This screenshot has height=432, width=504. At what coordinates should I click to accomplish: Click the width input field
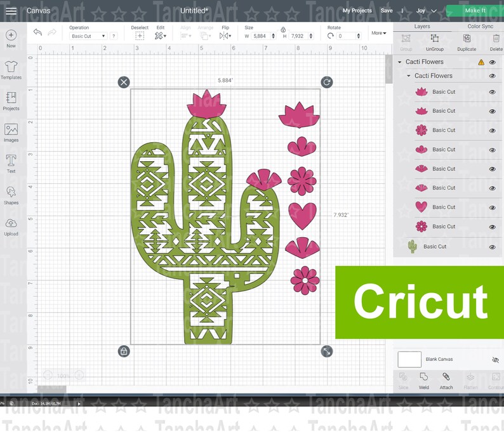point(261,36)
